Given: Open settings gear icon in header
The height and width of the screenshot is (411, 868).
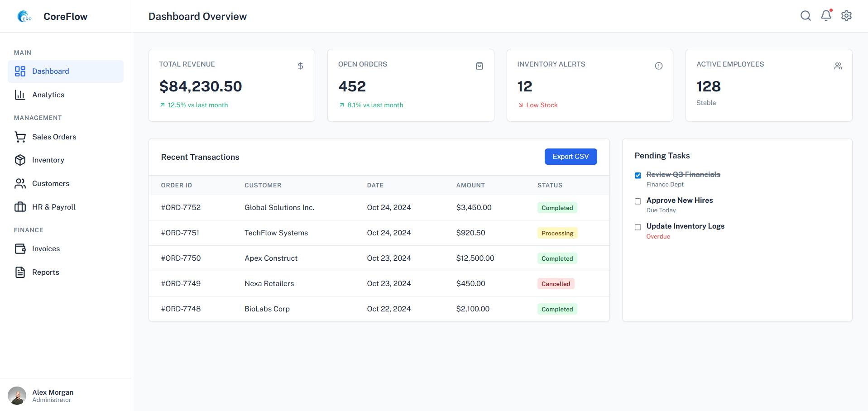Looking at the screenshot, I should point(846,16).
